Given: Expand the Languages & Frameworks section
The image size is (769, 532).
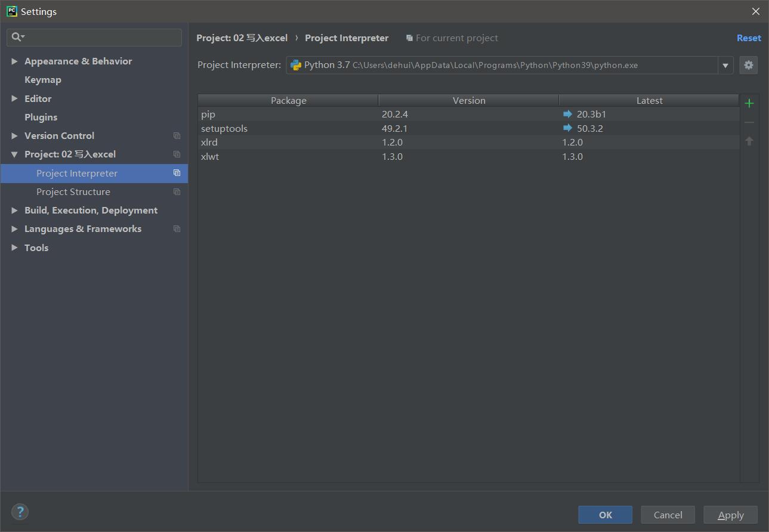Looking at the screenshot, I should [x=14, y=229].
